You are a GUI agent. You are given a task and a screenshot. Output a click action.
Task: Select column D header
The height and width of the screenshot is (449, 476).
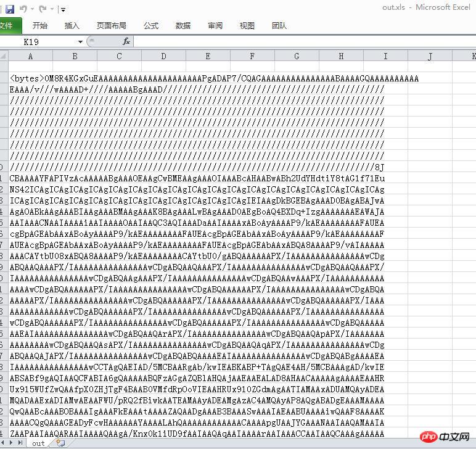(163, 56)
